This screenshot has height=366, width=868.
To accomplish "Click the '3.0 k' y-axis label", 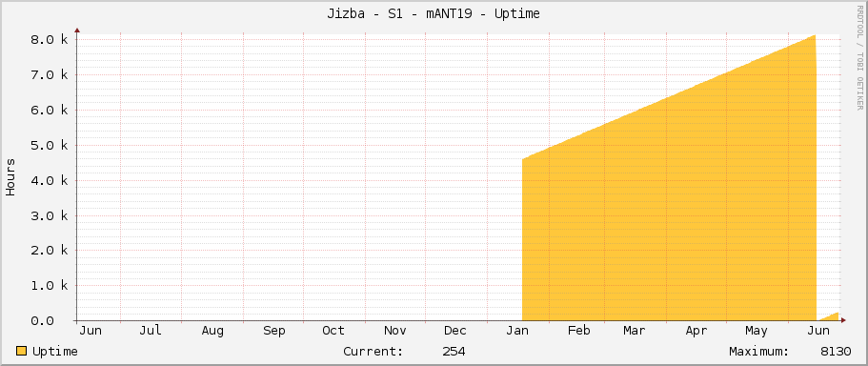I will coord(50,215).
